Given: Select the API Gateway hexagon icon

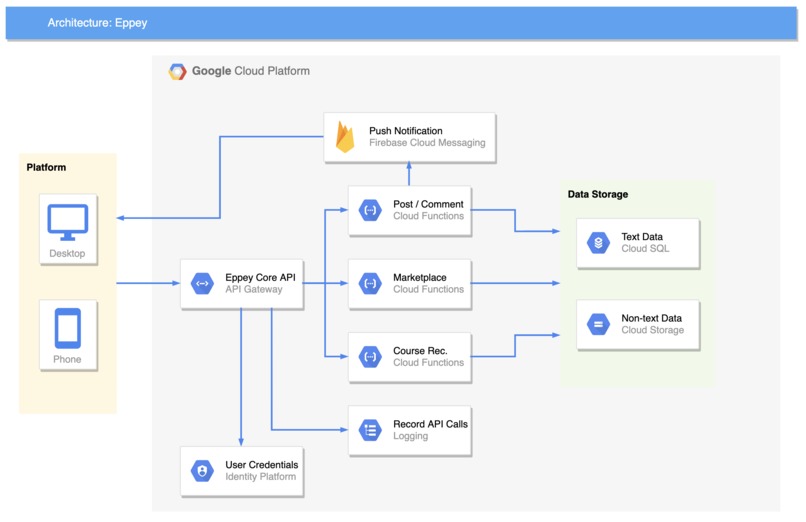Looking at the screenshot, I should click(x=203, y=284).
